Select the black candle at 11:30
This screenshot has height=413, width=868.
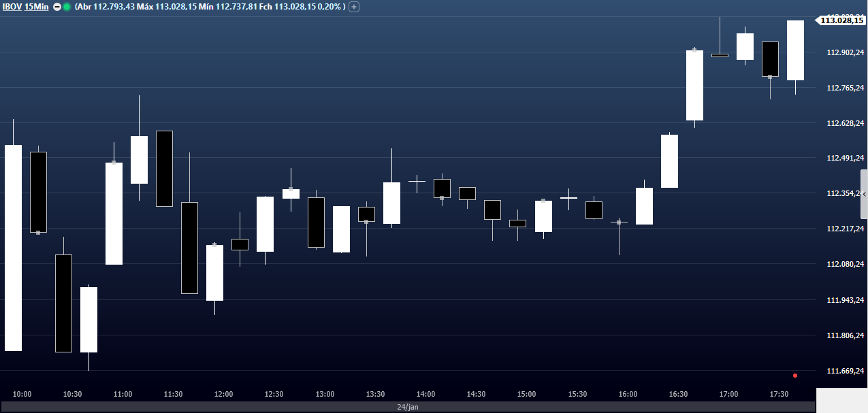[164, 168]
